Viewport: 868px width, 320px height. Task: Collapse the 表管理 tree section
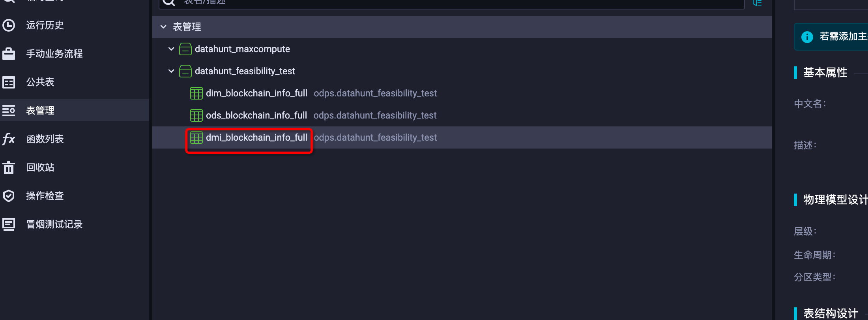(x=163, y=27)
